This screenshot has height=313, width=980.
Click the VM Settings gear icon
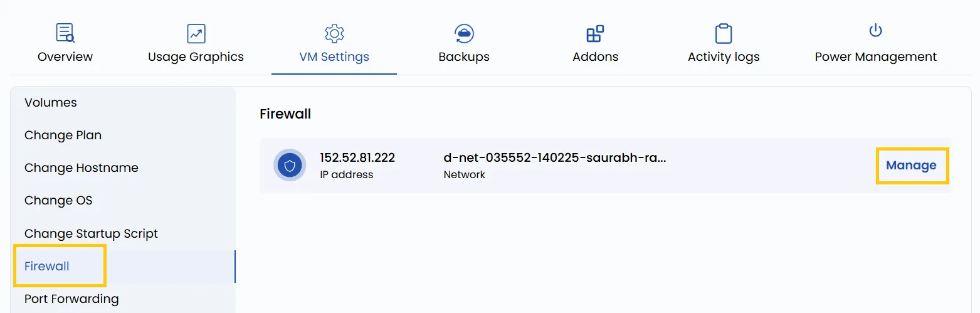[334, 33]
